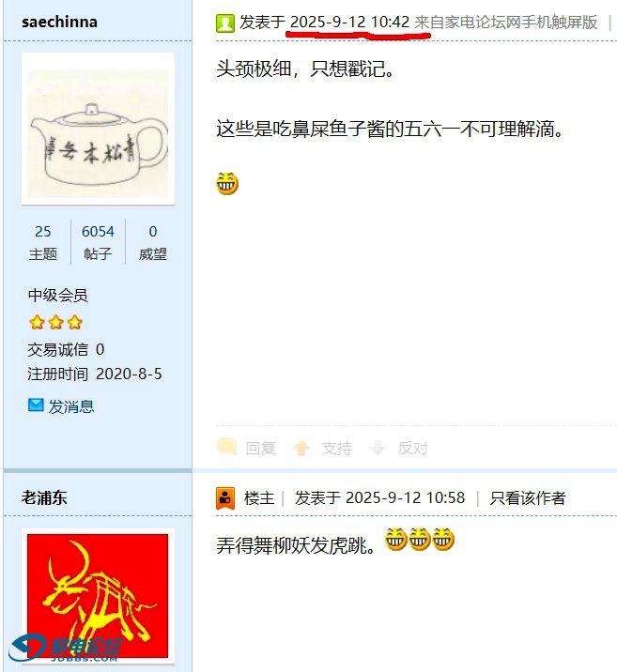Click the 0 威望 reputation count
The height and width of the screenshot is (672, 617).
click(x=153, y=242)
